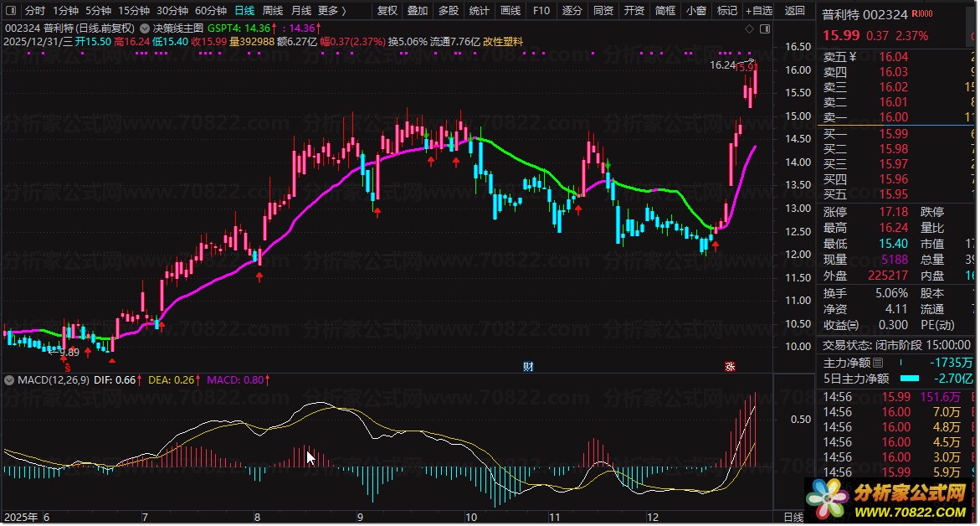The width and height of the screenshot is (980, 526).
Task: Enable the 画线 drawing tool
Action: (510, 11)
